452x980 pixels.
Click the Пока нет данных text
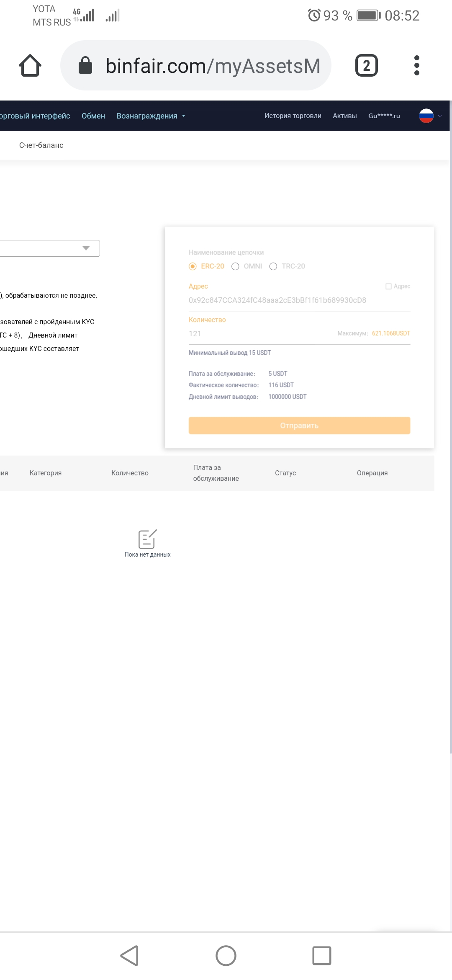(147, 554)
